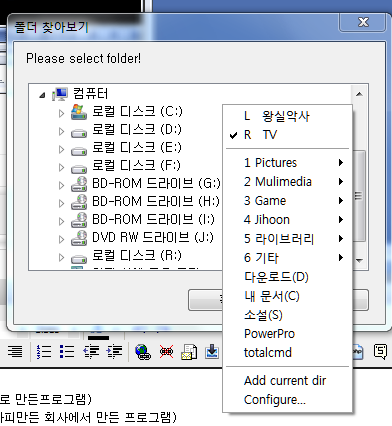Click the 컴퓨터 computer icon
Image resolution: width=392 pixels, height=426 pixels.
click(x=60, y=94)
